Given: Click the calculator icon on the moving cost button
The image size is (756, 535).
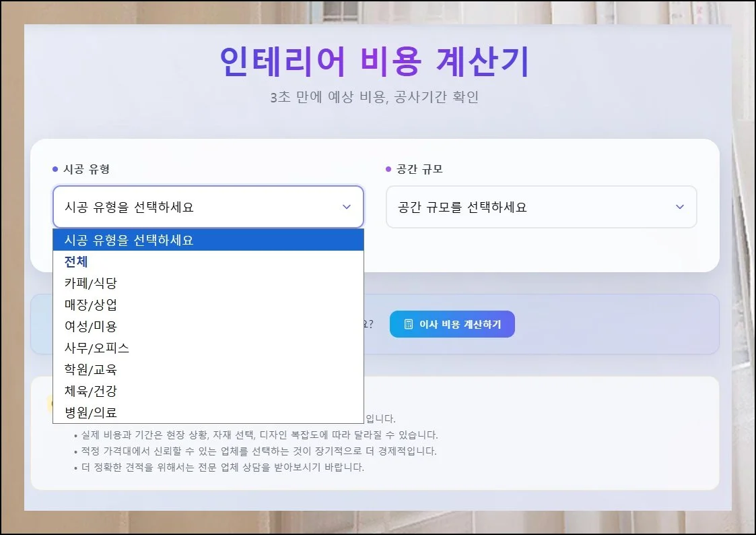Looking at the screenshot, I should click(x=408, y=324).
